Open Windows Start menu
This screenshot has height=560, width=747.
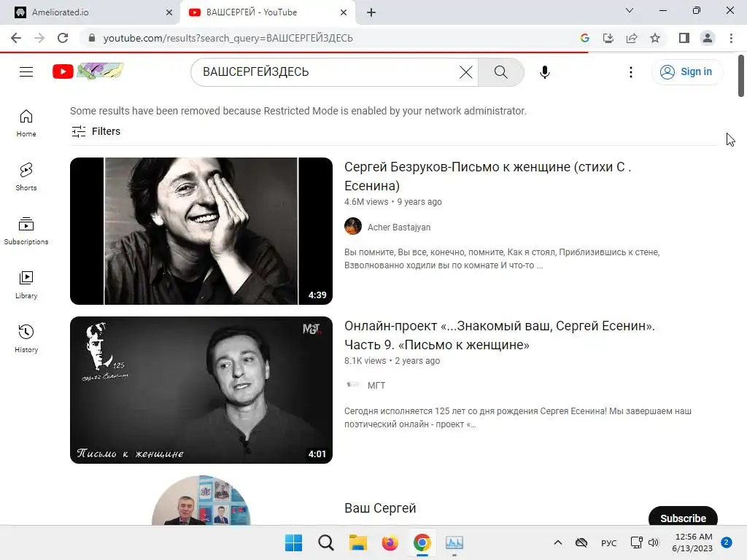click(293, 542)
